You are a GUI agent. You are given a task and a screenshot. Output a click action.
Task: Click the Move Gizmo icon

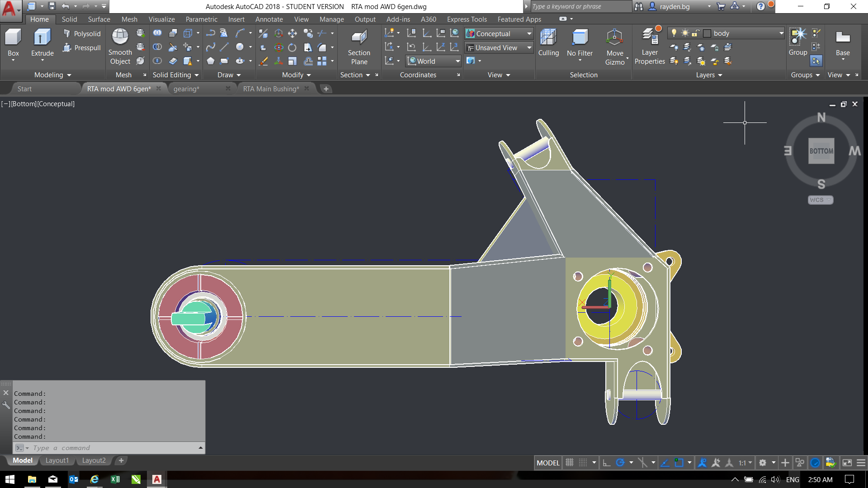point(614,38)
